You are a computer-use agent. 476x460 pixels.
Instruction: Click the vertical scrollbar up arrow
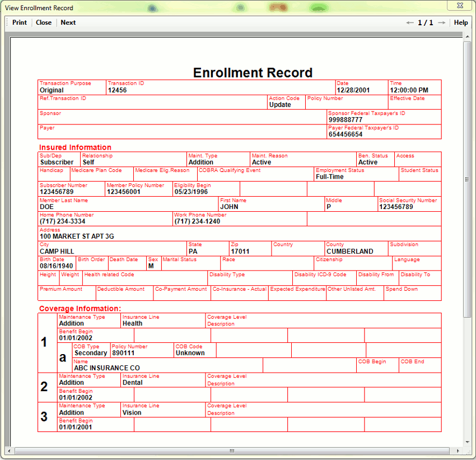click(467, 36)
